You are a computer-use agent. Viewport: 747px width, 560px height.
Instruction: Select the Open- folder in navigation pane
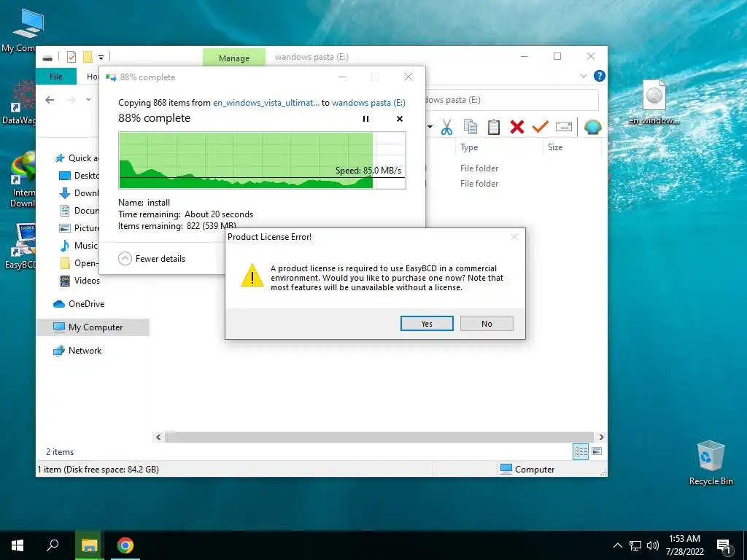80,263
